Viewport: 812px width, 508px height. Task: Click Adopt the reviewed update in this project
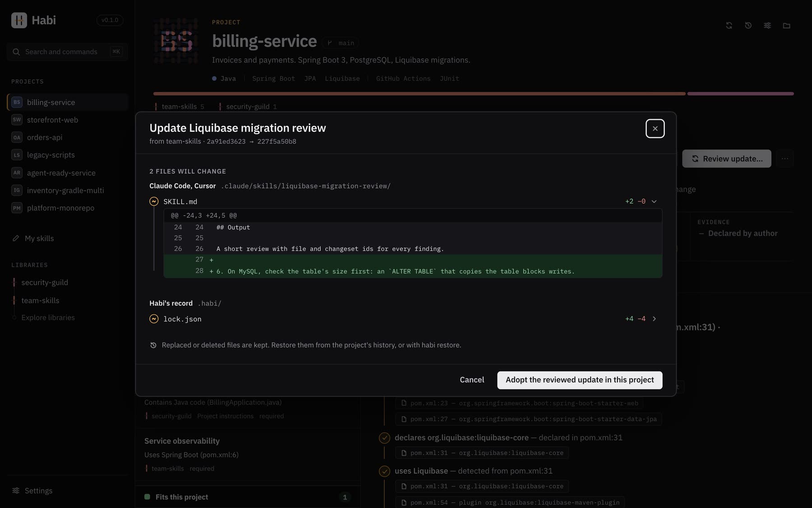[580, 380]
